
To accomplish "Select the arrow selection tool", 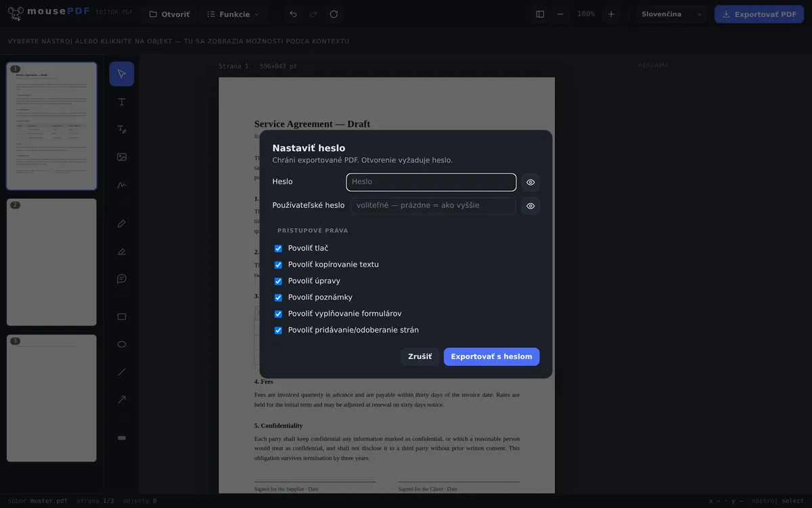I will [122, 74].
